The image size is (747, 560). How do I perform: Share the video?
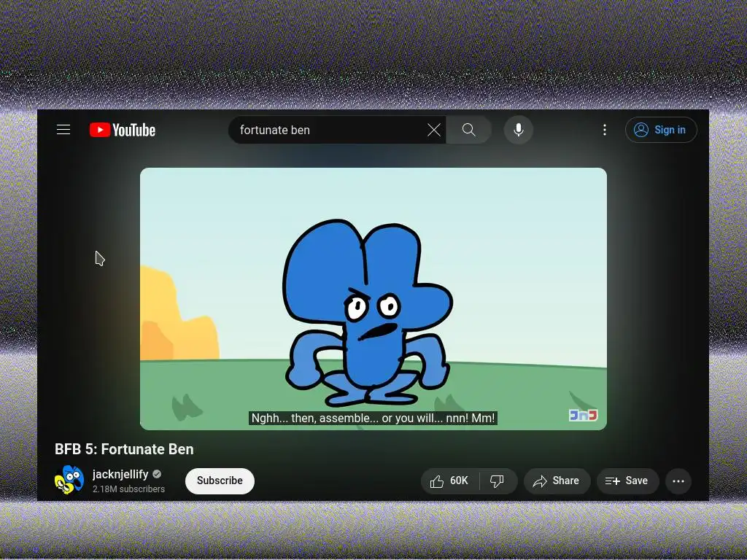click(x=557, y=481)
